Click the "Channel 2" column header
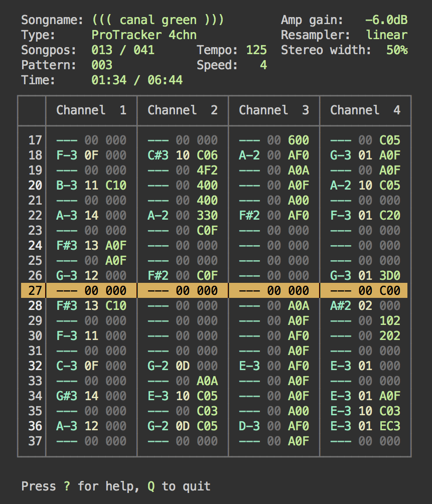 click(x=183, y=110)
